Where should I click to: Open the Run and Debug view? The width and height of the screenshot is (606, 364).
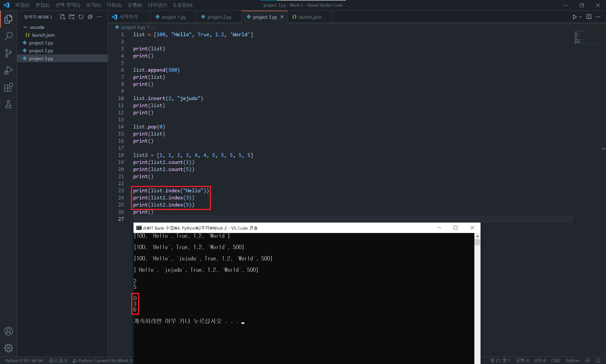(8, 70)
